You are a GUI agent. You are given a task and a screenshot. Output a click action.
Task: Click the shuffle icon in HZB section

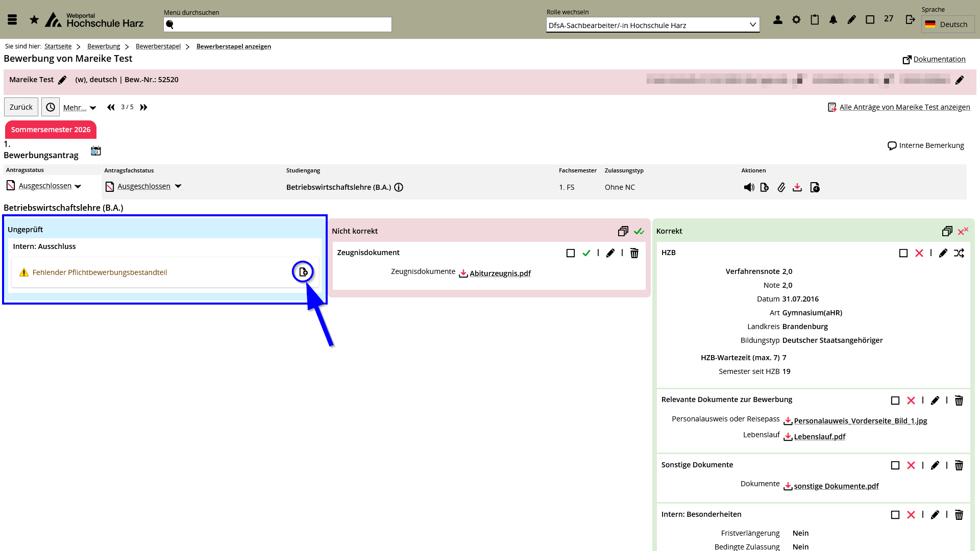(959, 253)
